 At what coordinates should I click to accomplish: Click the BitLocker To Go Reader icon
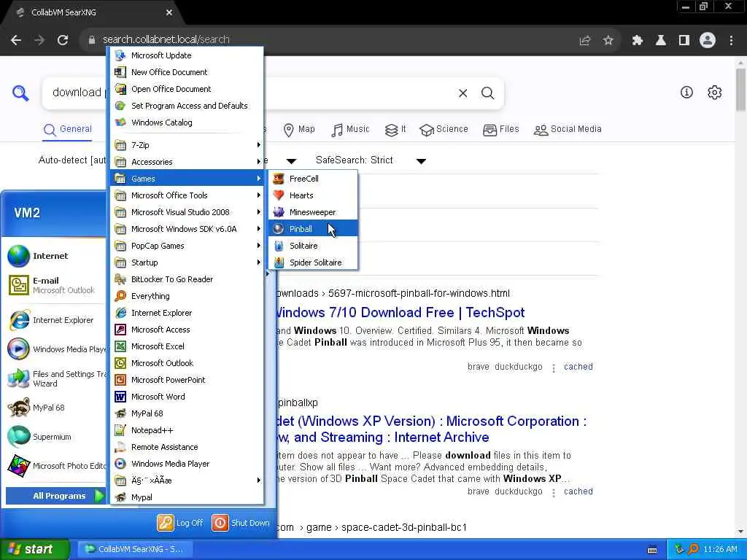pos(120,279)
